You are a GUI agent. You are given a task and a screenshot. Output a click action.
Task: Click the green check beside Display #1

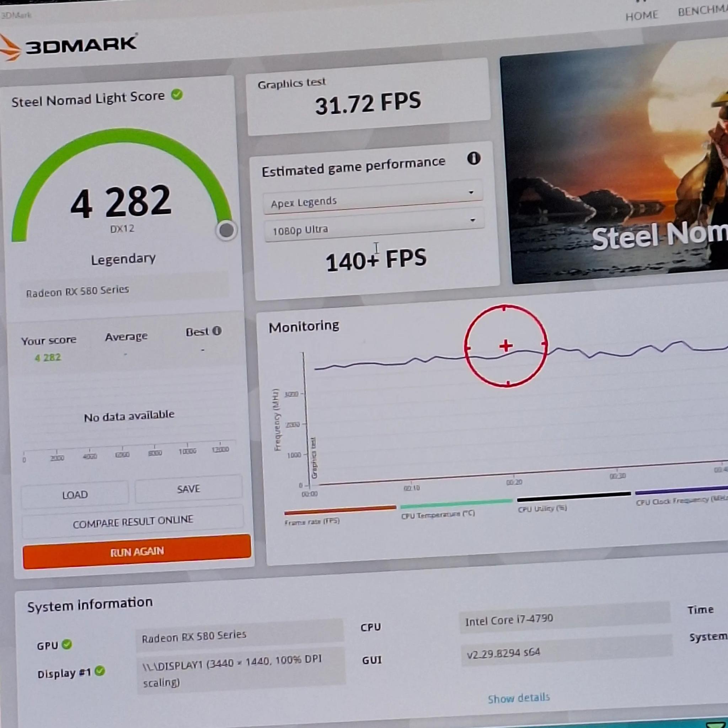click(x=100, y=671)
